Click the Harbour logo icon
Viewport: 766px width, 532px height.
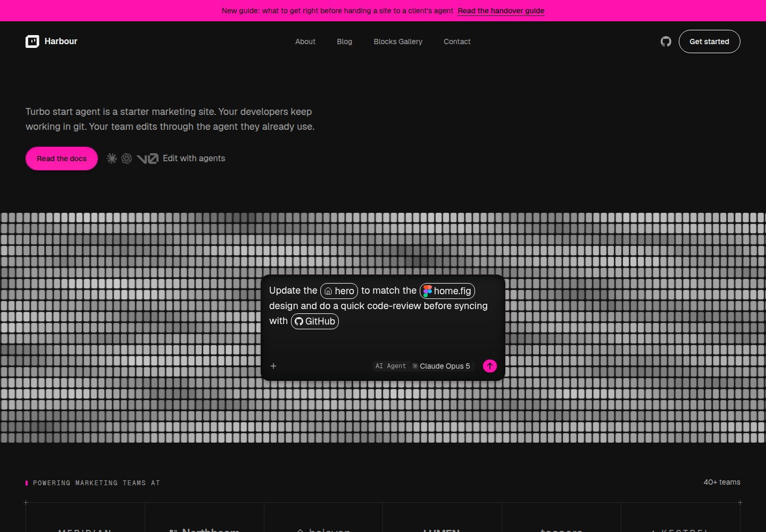pos(32,41)
